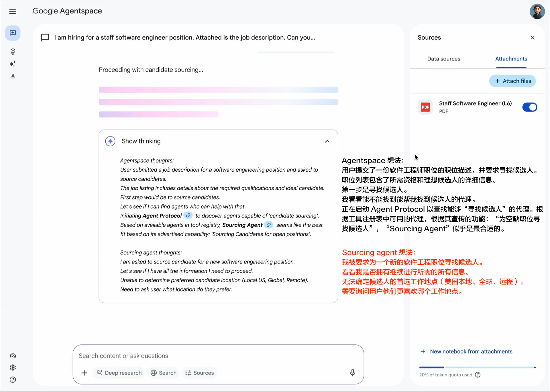Open the person icon in sidebar
Viewport: 550px width, 392px height.
(x=13, y=76)
